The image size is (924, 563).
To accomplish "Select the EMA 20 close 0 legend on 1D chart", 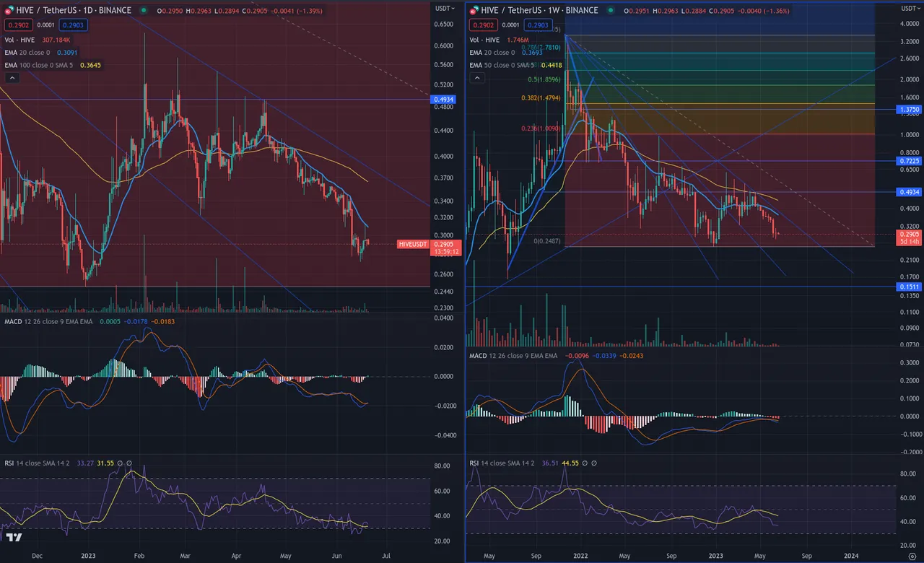I will pyautogui.click(x=27, y=53).
